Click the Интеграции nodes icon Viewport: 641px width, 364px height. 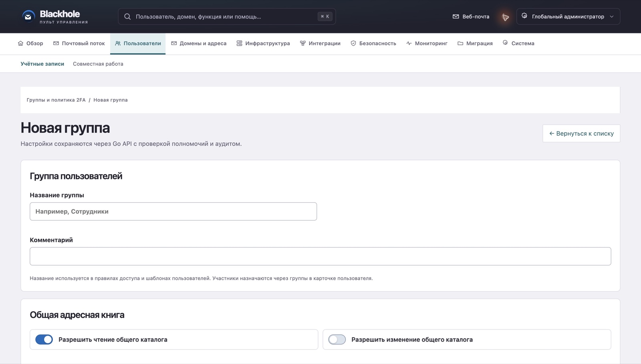click(303, 43)
